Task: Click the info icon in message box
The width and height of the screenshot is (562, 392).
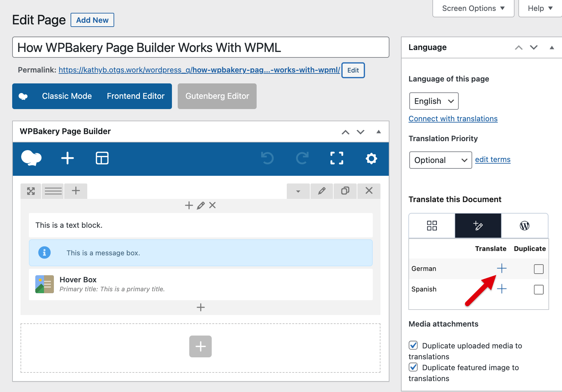Action: [44, 253]
